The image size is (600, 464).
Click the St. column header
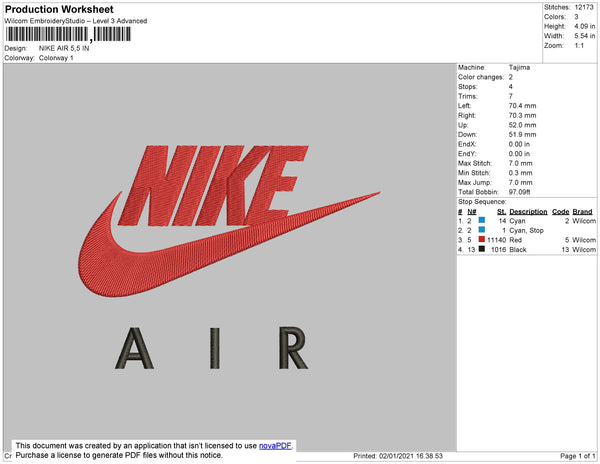pos(501,212)
